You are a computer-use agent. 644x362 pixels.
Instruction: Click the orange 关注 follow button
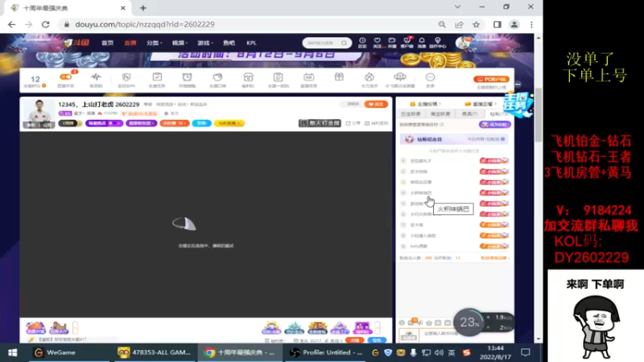376,105
